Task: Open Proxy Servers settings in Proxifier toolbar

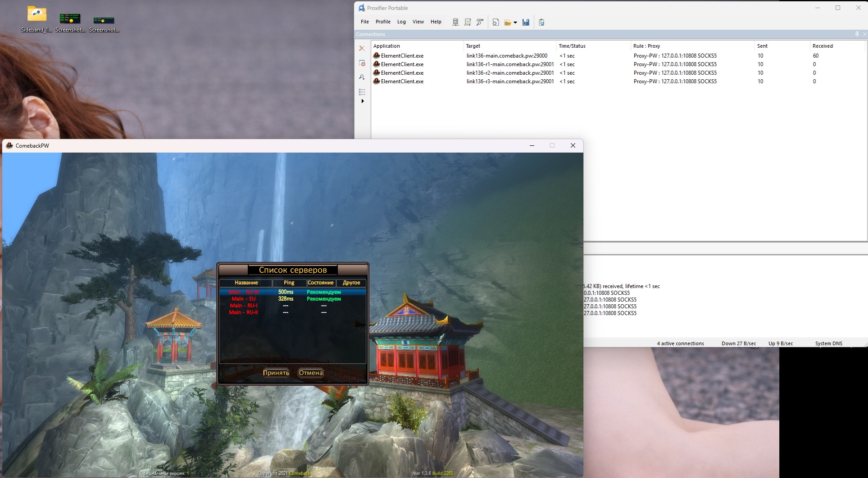Action: 455,22
